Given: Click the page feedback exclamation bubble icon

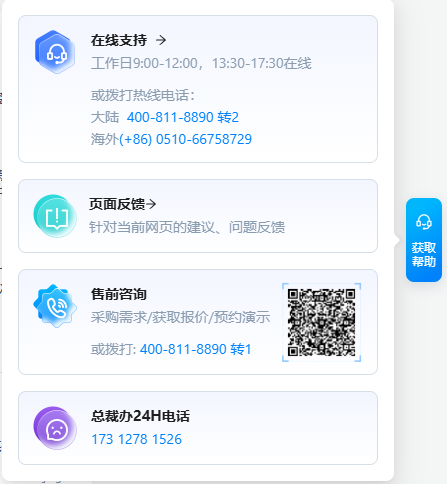Looking at the screenshot, I should [55, 216].
